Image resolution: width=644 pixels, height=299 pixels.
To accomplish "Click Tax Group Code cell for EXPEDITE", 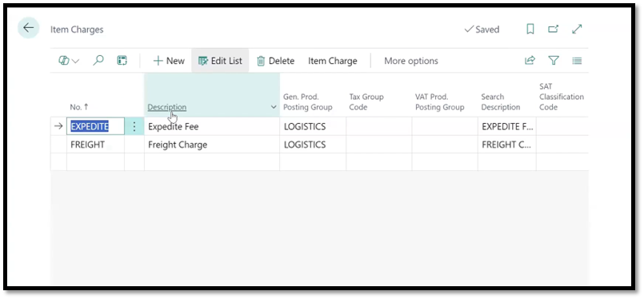I will pyautogui.click(x=378, y=126).
